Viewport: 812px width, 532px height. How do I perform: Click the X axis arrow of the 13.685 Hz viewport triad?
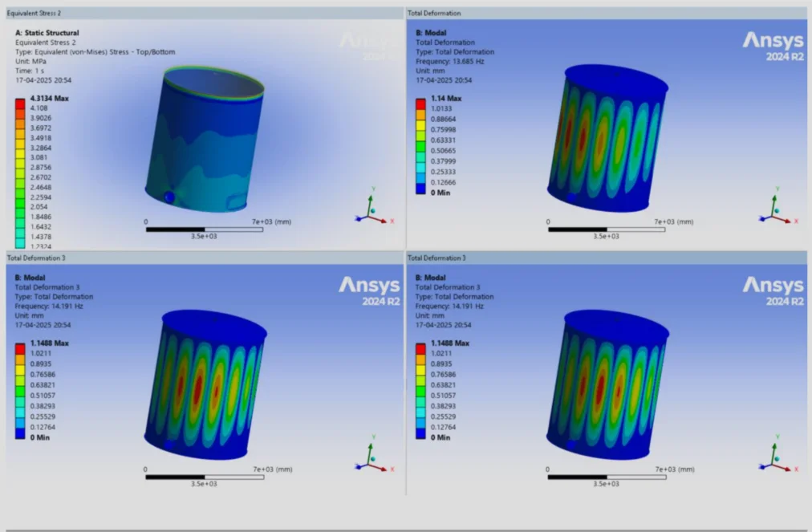(783, 220)
